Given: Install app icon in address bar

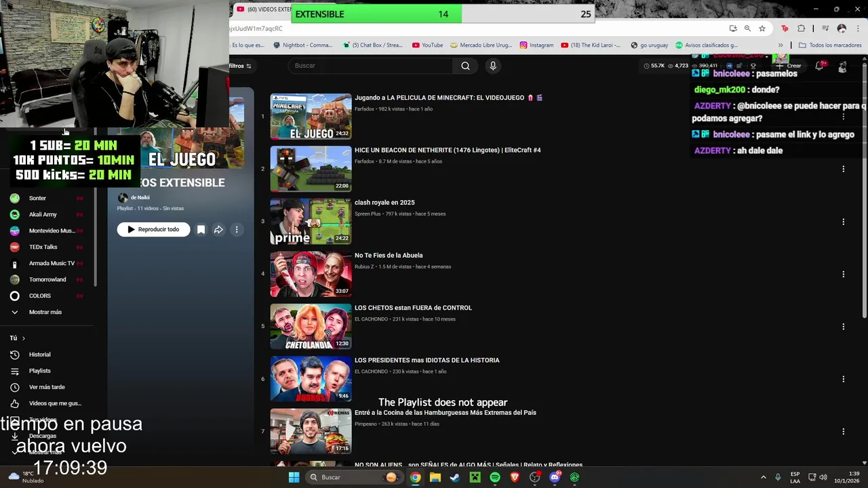Looking at the screenshot, I should [733, 28].
